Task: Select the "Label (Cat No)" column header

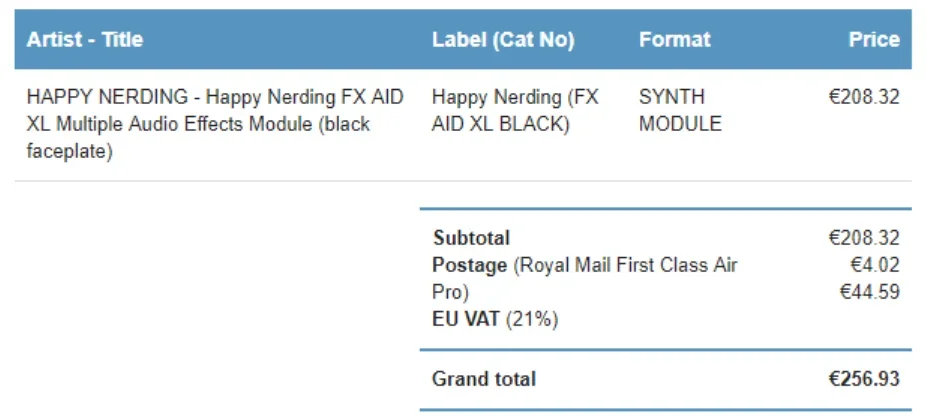Action: [x=503, y=40]
